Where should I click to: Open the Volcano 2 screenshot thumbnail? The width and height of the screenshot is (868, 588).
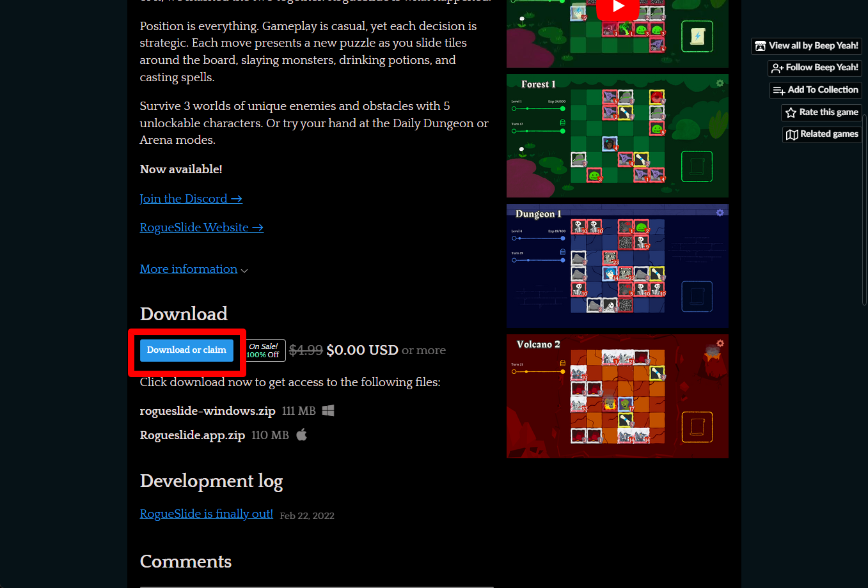[617, 396]
